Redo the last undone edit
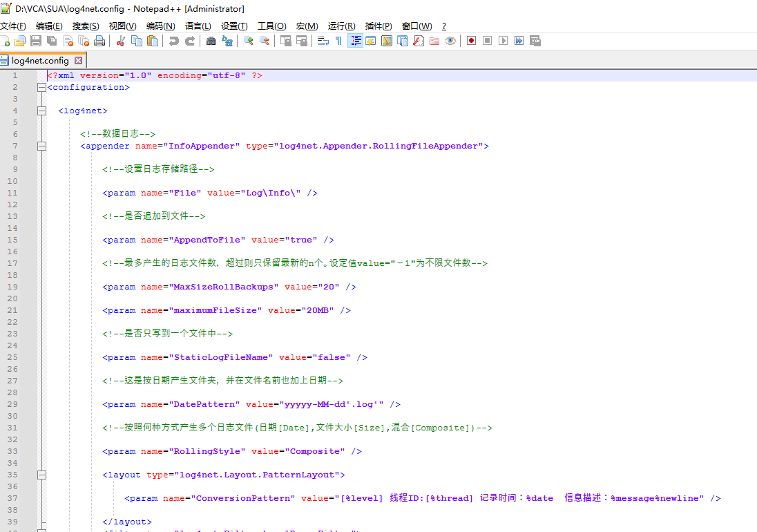 click(x=190, y=41)
